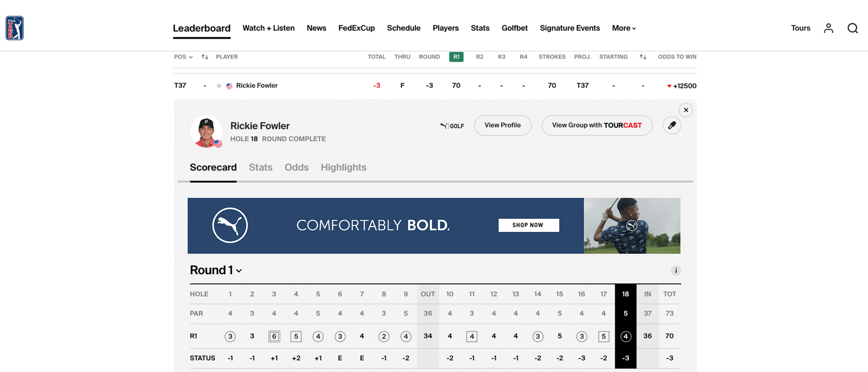The image size is (868, 372).
Task: Click Rickie Fowler's profile photo
Action: 206,132
